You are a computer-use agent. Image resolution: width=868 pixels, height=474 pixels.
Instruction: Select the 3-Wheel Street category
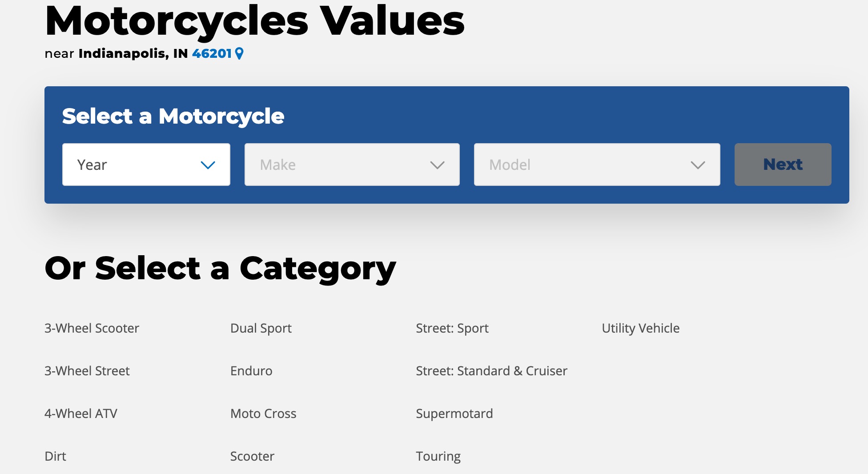(87, 371)
